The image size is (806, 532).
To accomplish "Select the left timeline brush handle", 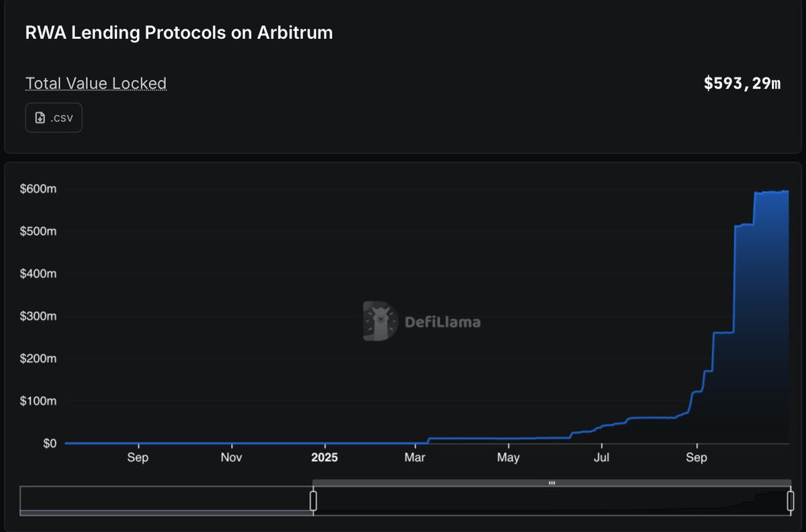I will [x=313, y=500].
